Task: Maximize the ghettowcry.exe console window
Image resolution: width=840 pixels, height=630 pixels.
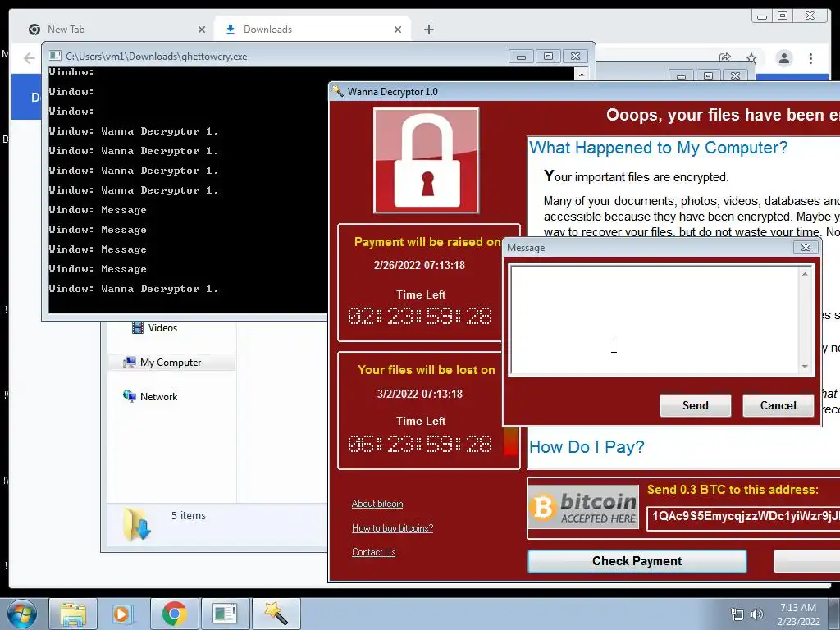Action: (x=548, y=57)
